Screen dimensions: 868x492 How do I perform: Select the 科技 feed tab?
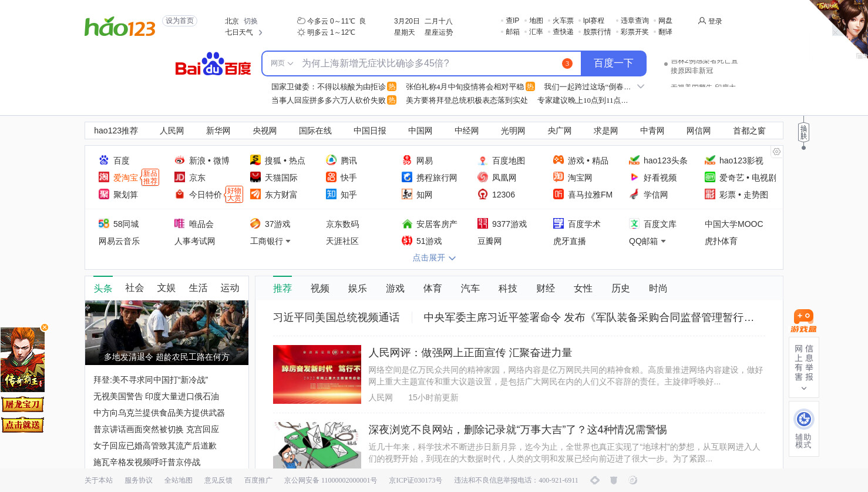pyautogui.click(x=508, y=288)
